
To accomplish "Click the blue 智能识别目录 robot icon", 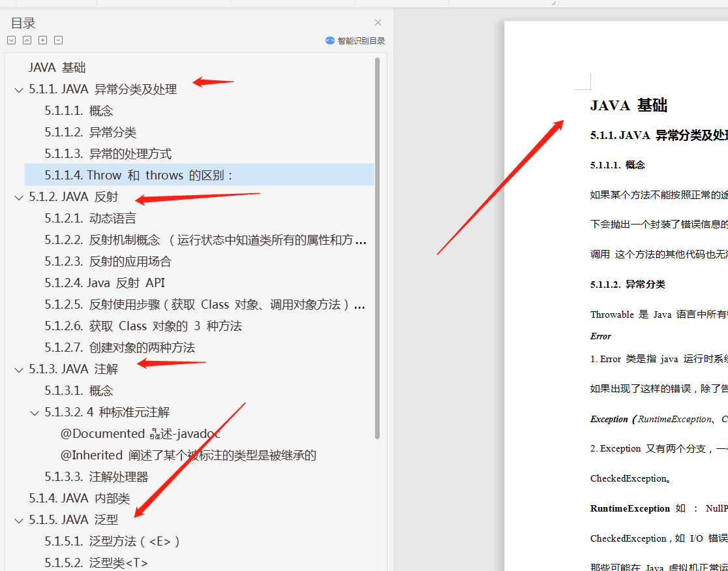I will 330,40.
